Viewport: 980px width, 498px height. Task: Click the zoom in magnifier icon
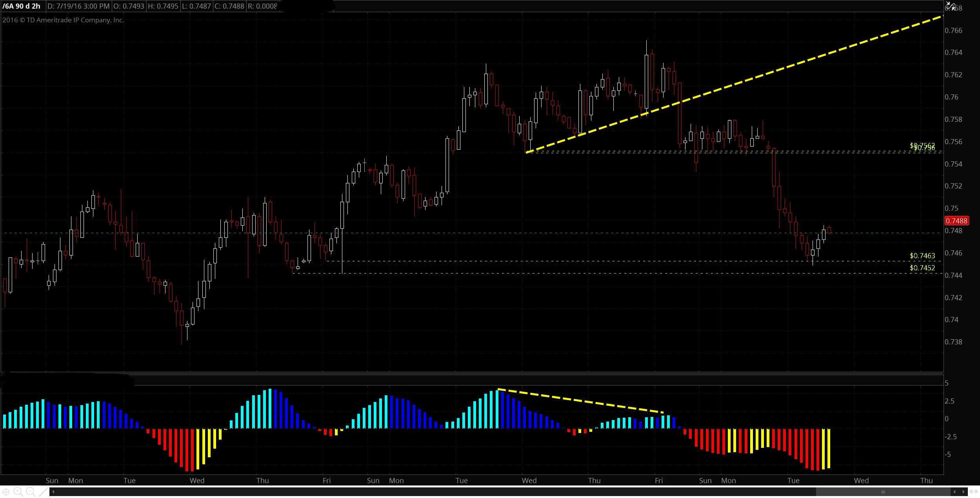pyautogui.click(x=18, y=492)
